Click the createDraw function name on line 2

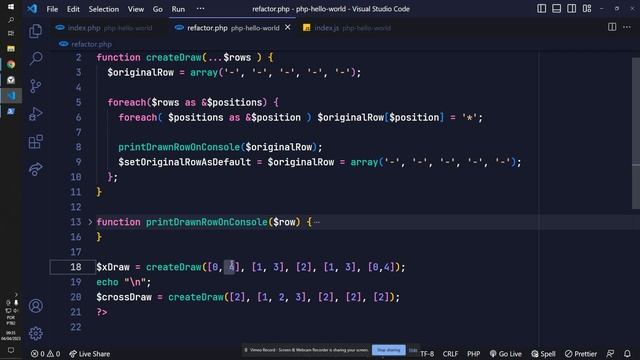(173, 58)
